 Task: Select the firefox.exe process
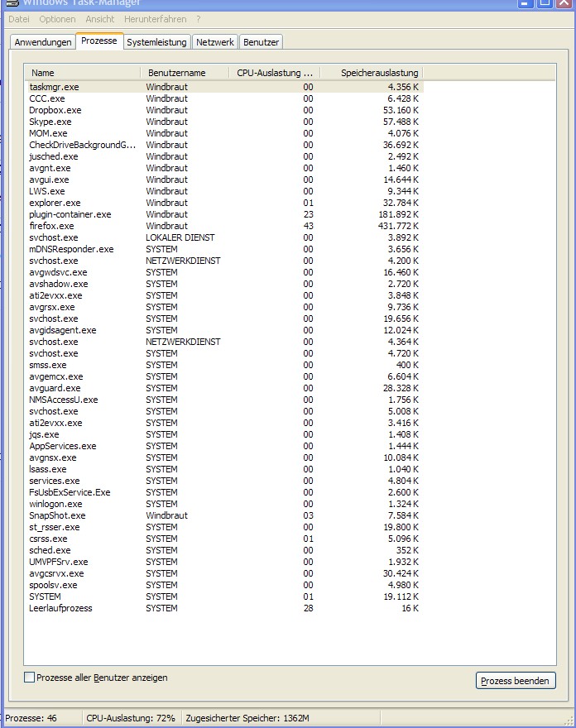(x=224, y=226)
